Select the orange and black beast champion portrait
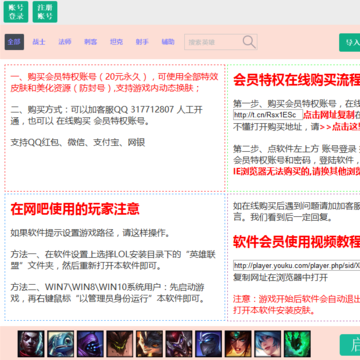Image resolution: width=360 pixels, height=360 pixels. [149, 343]
